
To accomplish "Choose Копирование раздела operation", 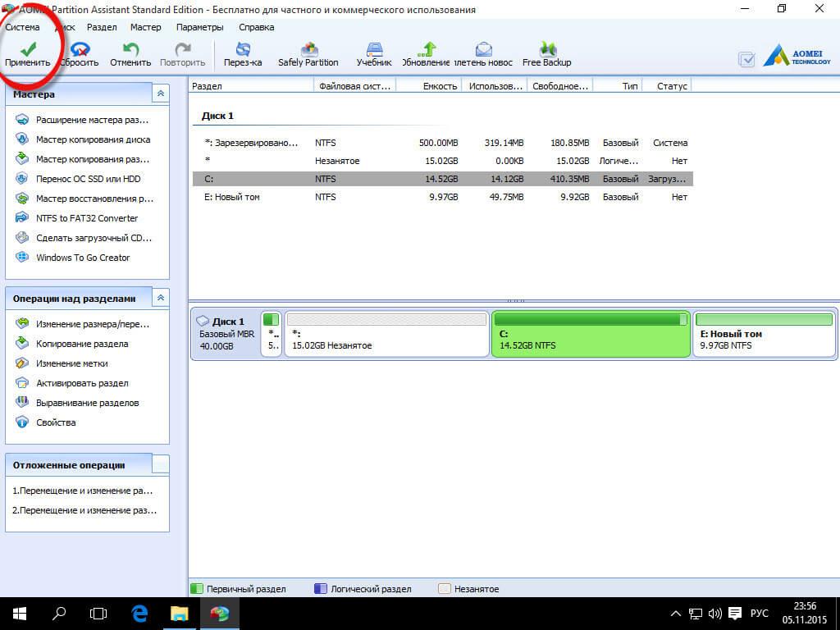I will click(x=82, y=344).
